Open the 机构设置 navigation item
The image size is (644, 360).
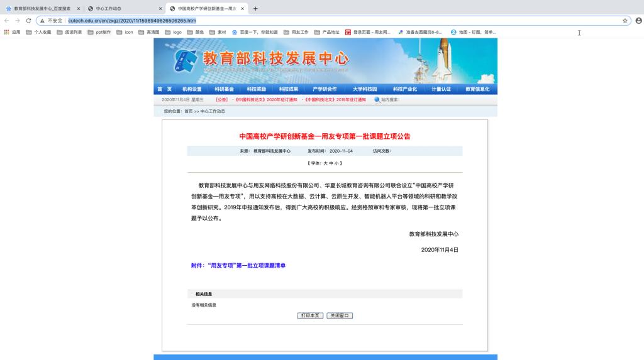coord(192,89)
